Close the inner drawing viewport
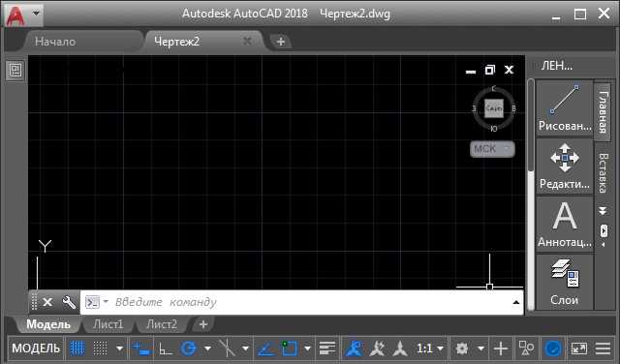 click(x=509, y=70)
